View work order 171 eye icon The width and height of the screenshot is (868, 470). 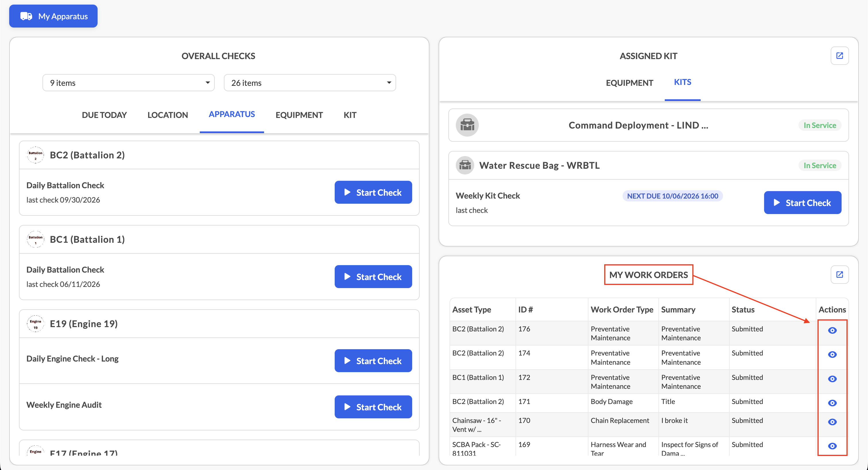click(x=832, y=403)
